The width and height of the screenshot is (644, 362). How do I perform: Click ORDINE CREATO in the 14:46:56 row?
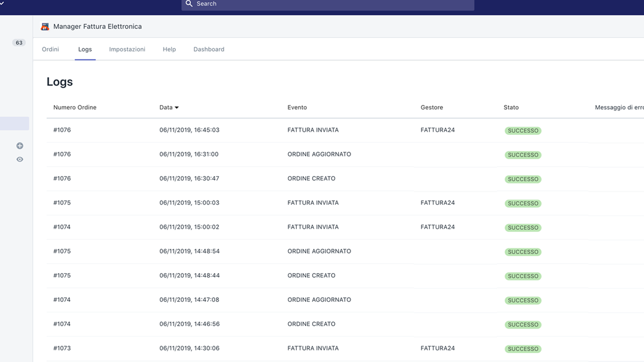[x=312, y=324]
